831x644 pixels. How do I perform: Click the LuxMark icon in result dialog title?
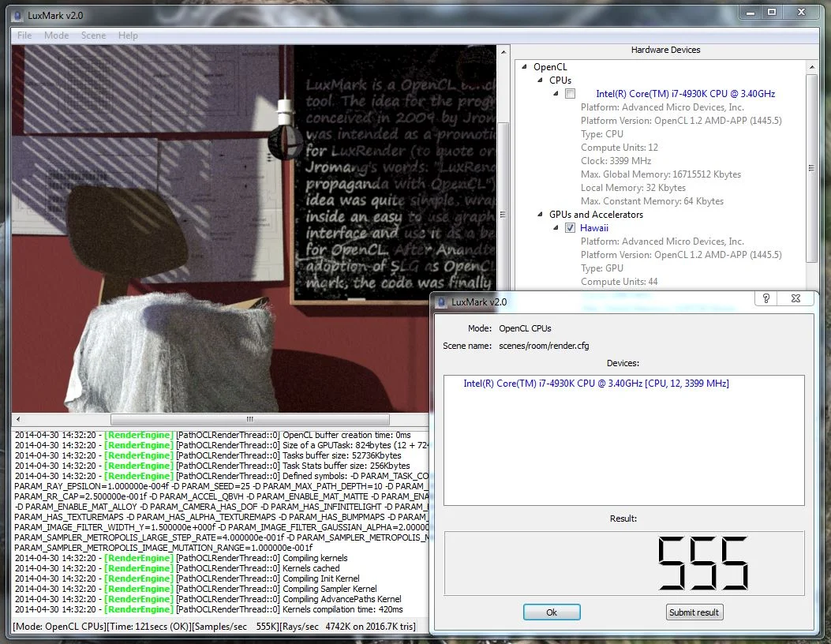(441, 302)
